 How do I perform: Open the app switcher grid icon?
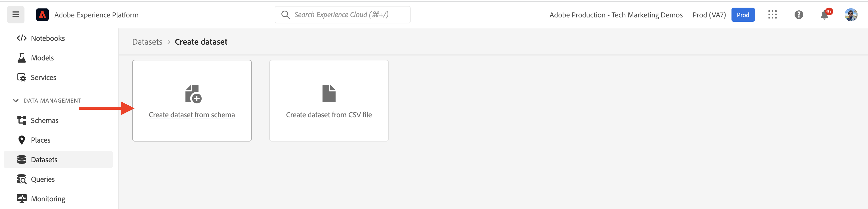point(772,14)
